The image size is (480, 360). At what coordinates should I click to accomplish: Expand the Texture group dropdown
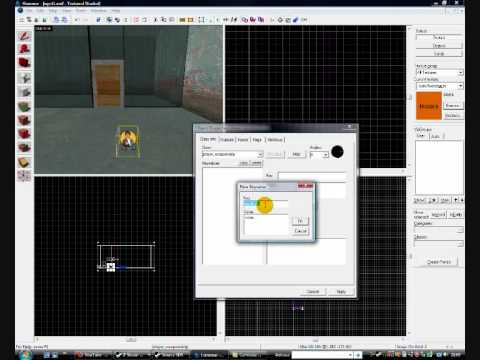click(x=460, y=72)
